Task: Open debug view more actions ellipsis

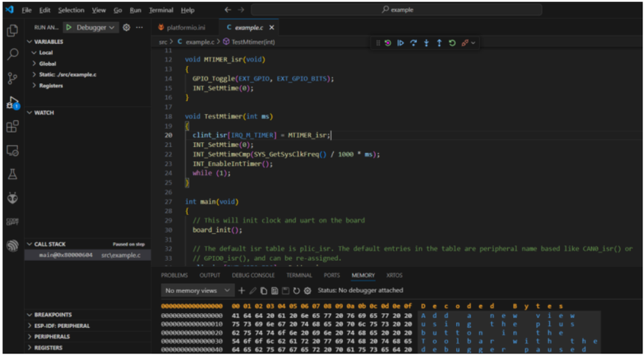Action: [139, 28]
